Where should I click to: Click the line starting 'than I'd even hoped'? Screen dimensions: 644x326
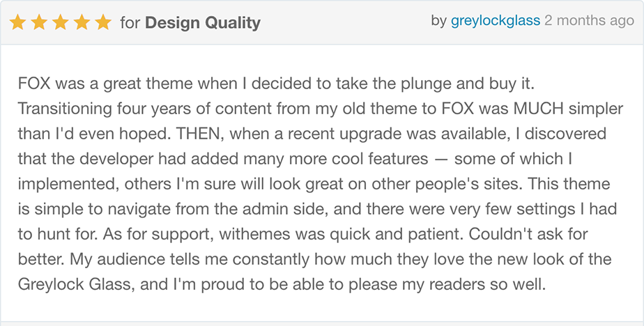[312, 134]
